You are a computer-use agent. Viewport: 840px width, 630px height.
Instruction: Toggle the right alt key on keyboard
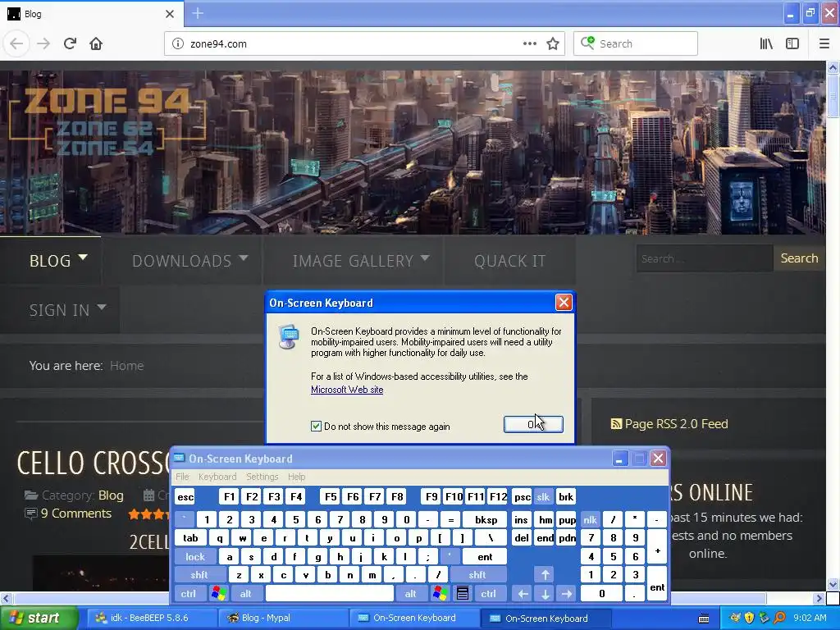tap(410, 594)
